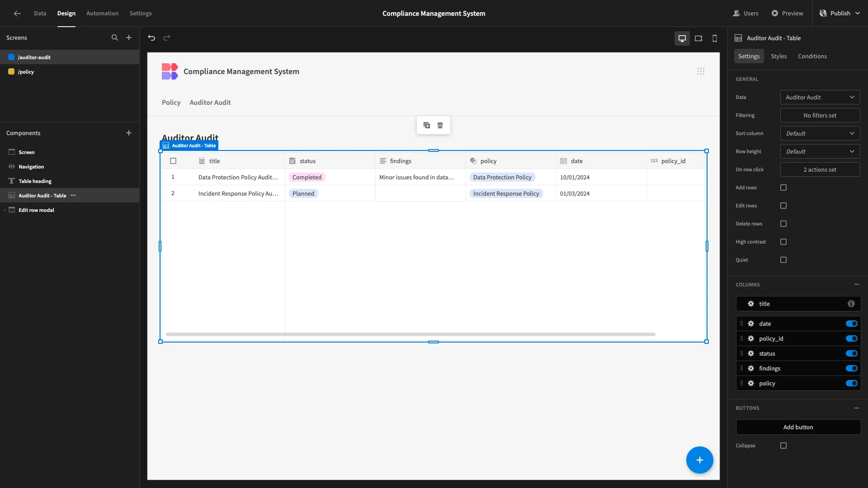This screenshot has height=488, width=868.
Task: Search screens with magnifier icon
Action: coord(115,38)
